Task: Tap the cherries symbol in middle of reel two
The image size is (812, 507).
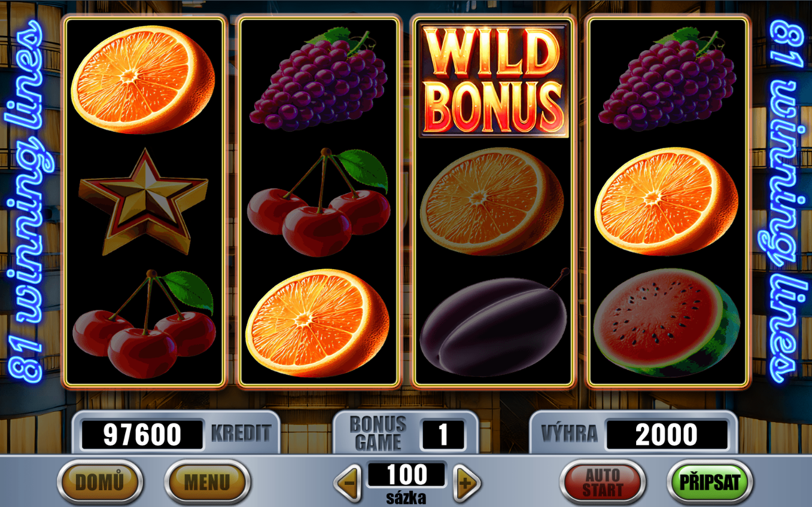Action: click(318, 201)
